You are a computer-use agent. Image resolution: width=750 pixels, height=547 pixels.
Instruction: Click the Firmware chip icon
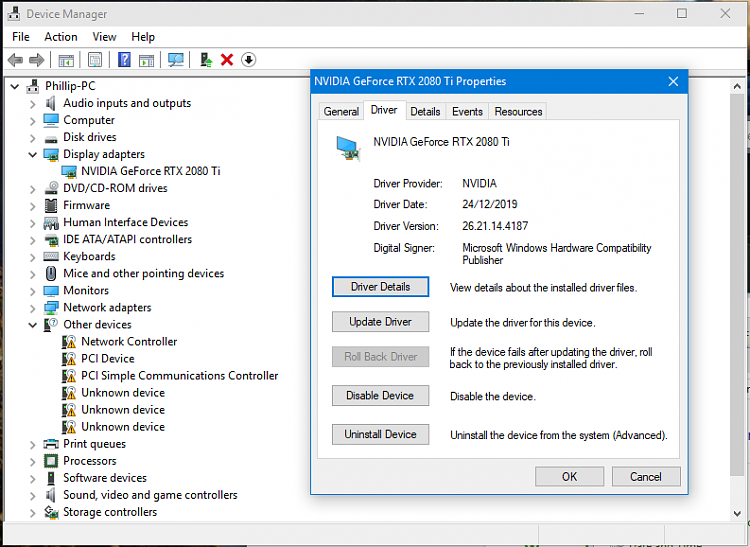[51, 205]
